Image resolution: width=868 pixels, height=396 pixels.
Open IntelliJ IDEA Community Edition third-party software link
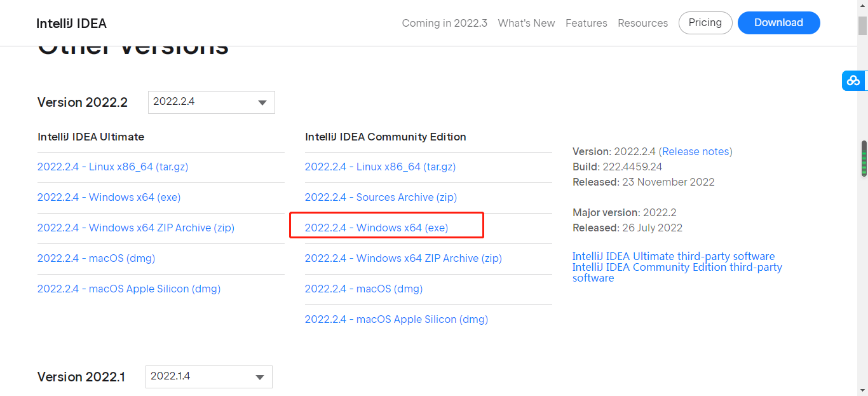pyautogui.click(x=677, y=273)
